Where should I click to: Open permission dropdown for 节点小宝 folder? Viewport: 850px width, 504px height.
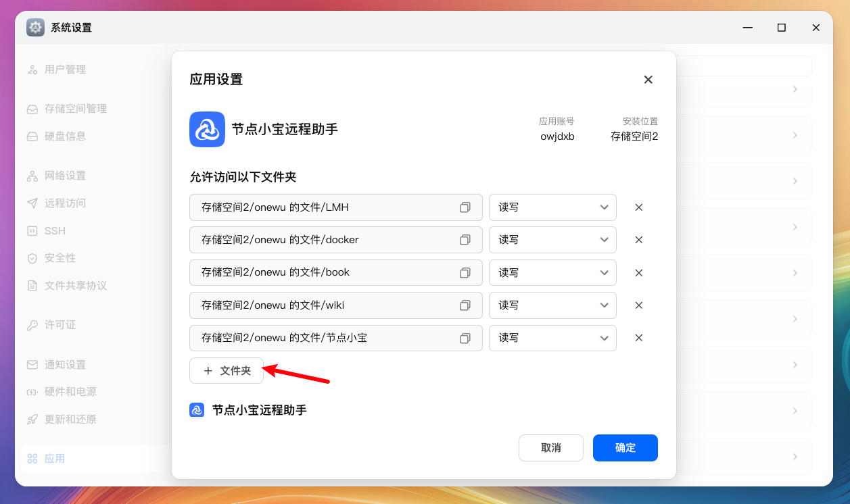552,338
